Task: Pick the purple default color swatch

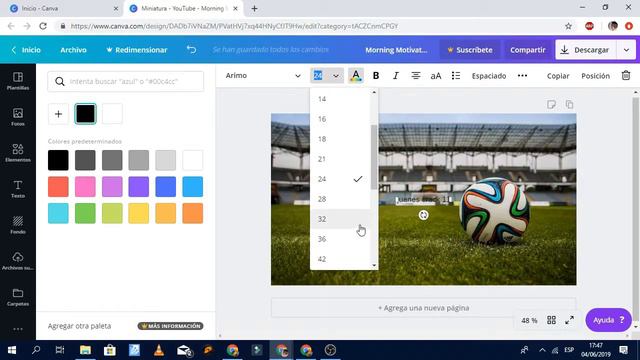Action: (139, 187)
